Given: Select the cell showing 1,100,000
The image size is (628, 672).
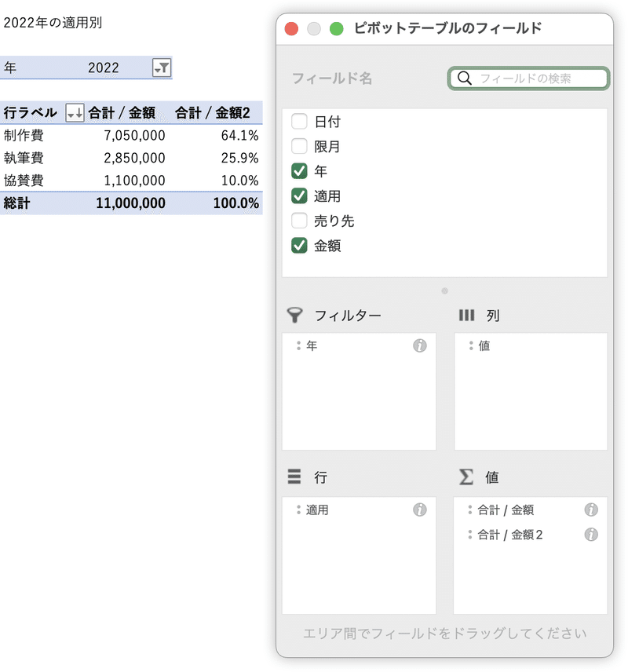Looking at the screenshot, I should [x=127, y=181].
